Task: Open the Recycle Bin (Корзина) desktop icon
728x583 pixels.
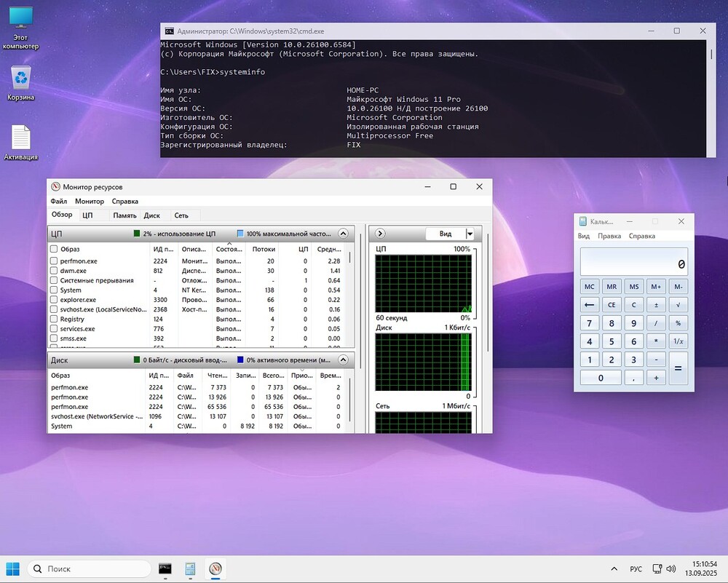Action: (21, 79)
